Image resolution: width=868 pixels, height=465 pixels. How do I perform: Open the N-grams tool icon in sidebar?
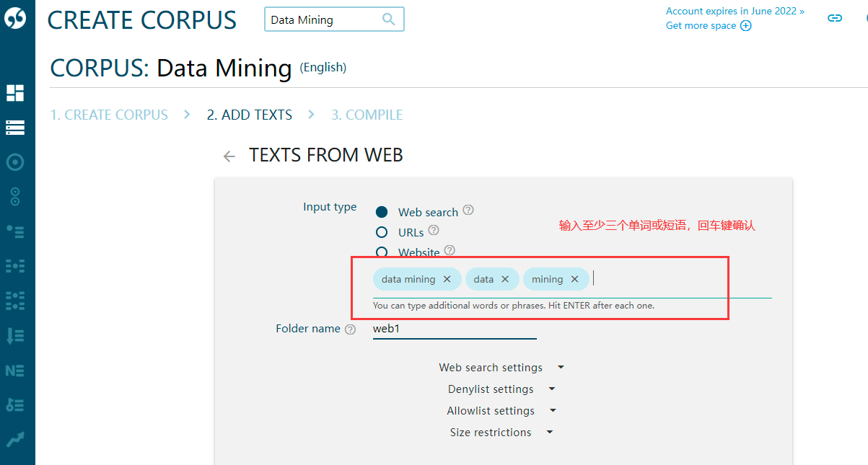(17, 370)
